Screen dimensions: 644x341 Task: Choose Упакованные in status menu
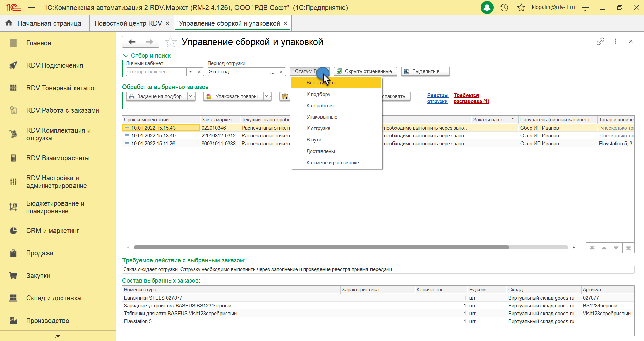(x=321, y=117)
